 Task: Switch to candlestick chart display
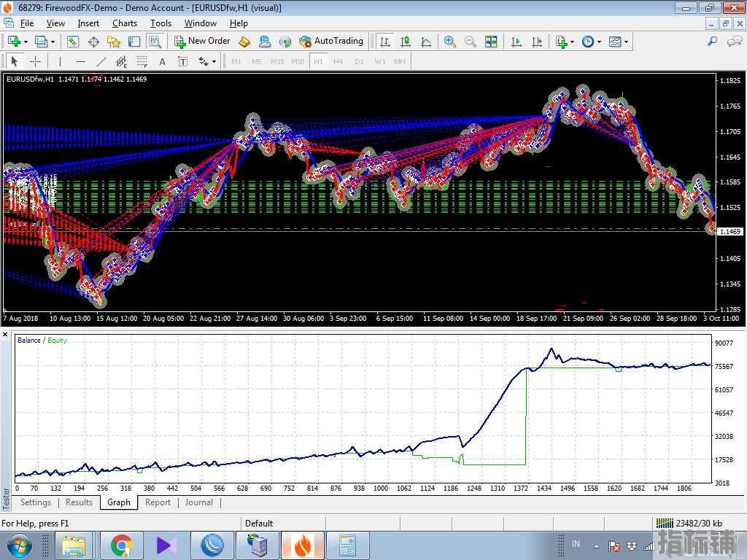(x=406, y=42)
